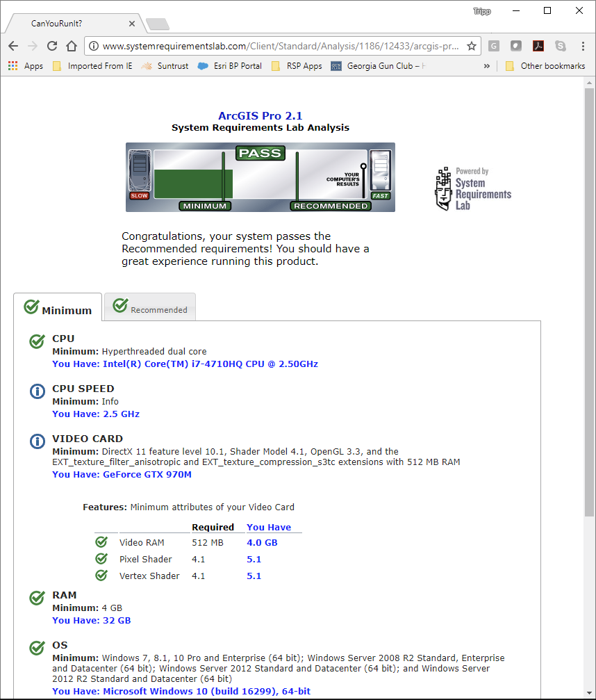Expand the RSP Apps bookmark folder
Viewport: 596px width, 700px height.
click(x=297, y=66)
